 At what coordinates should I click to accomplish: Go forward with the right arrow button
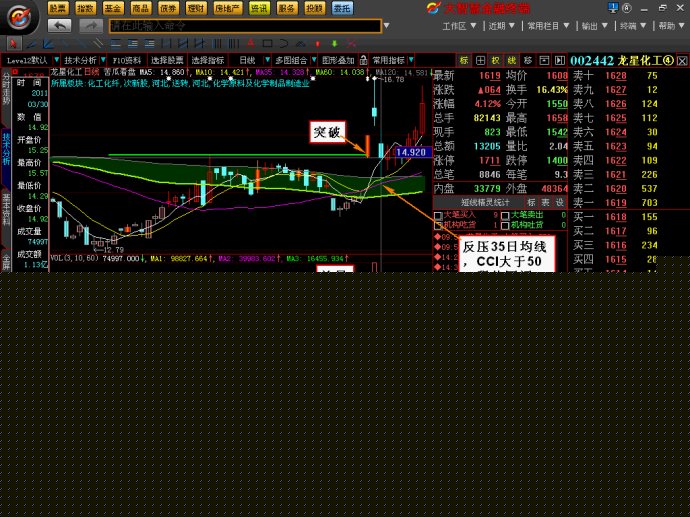coord(91,26)
